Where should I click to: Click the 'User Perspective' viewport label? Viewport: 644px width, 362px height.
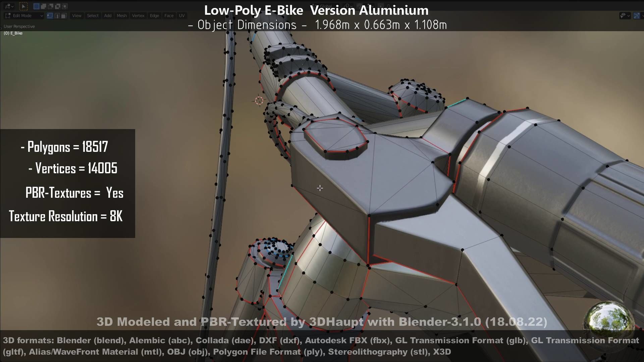pos(19,26)
